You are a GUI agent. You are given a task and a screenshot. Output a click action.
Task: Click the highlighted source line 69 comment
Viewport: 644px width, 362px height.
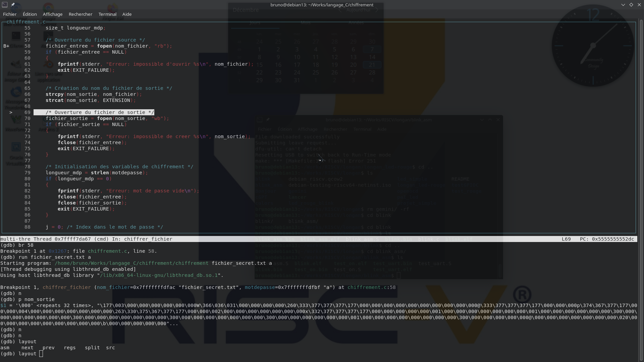click(100, 112)
